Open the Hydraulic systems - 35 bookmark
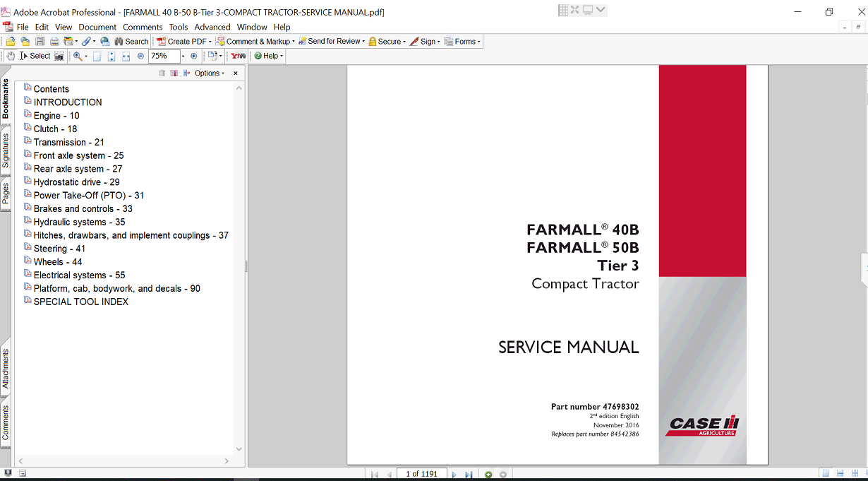Image resolution: width=868 pixels, height=481 pixels. point(79,222)
